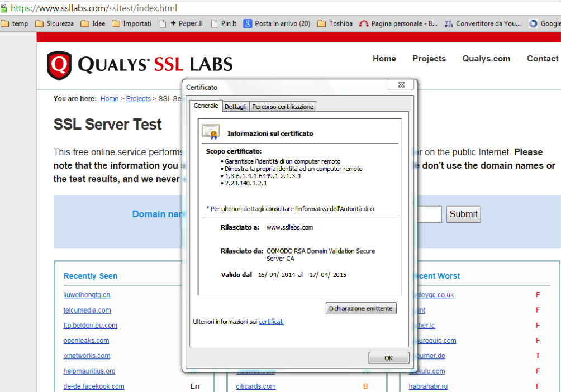Select the Generale tab

[206, 106]
